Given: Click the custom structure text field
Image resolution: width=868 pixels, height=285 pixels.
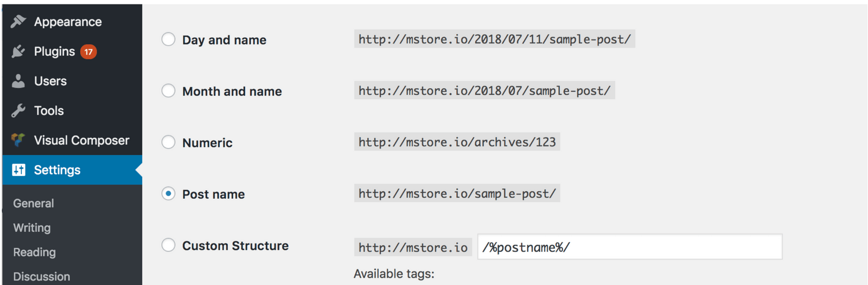Looking at the screenshot, I should pyautogui.click(x=629, y=247).
